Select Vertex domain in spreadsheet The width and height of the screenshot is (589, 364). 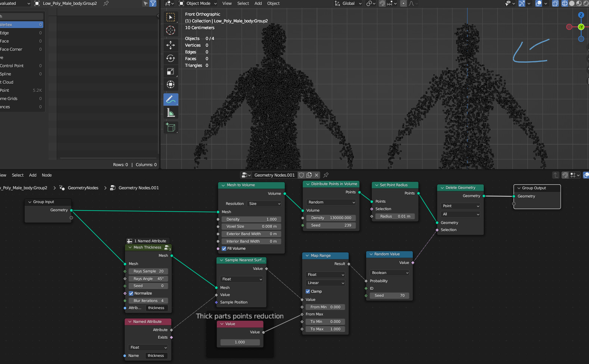tap(21, 25)
